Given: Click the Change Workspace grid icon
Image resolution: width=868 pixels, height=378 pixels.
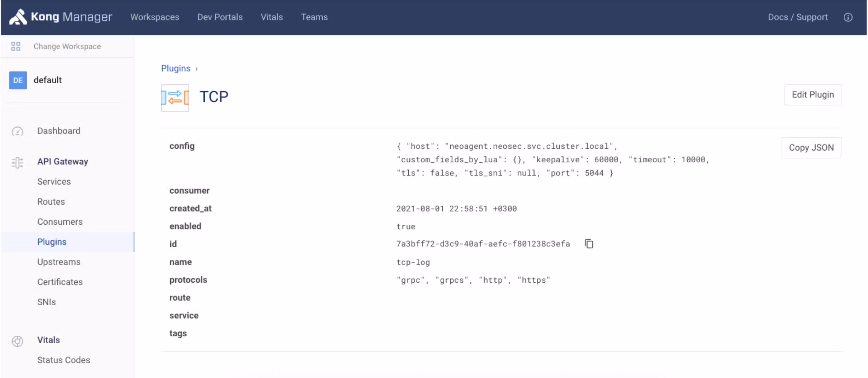Looking at the screenshot, I should 16,46.
